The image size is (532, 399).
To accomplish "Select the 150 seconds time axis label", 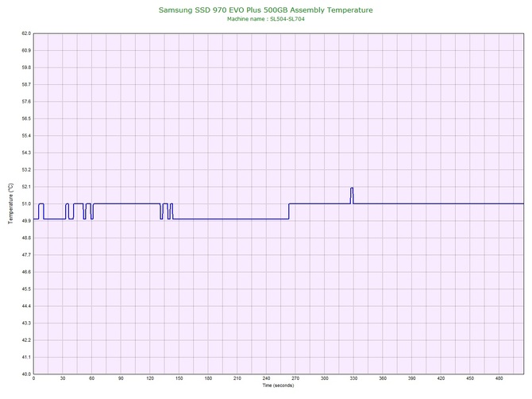I will point(179,378).
